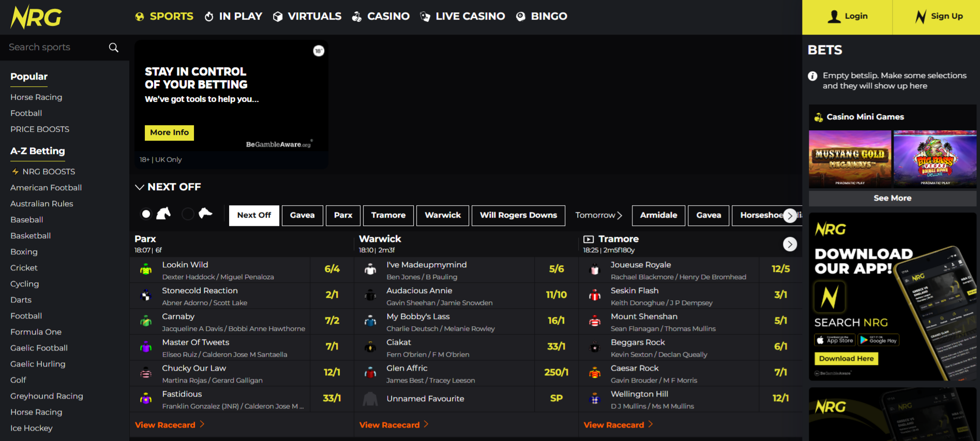Select the Armidale meeting tab
Screen dimensions: 980x441
(x=659, y=216)
